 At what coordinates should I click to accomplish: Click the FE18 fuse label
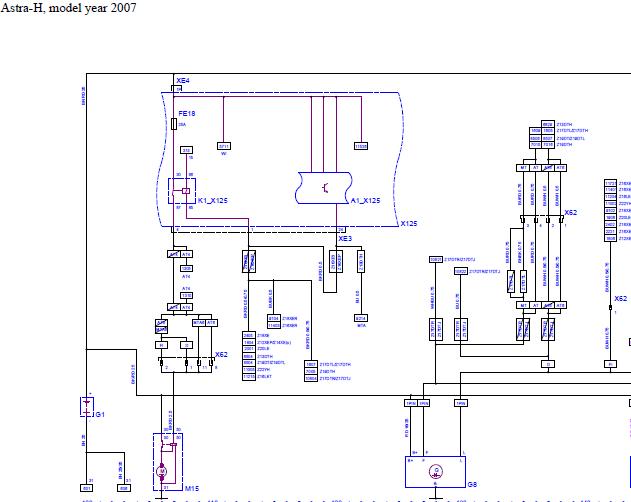pos(187,114)
